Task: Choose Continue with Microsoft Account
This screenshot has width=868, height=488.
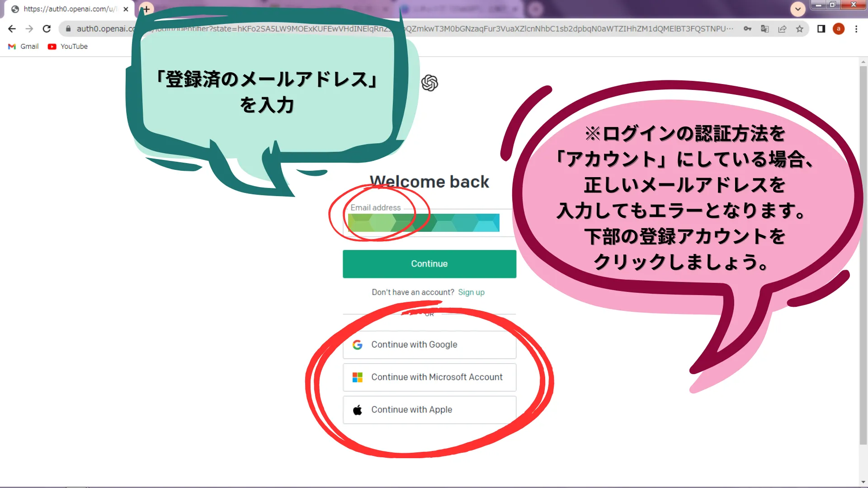Action: point(429,377)
